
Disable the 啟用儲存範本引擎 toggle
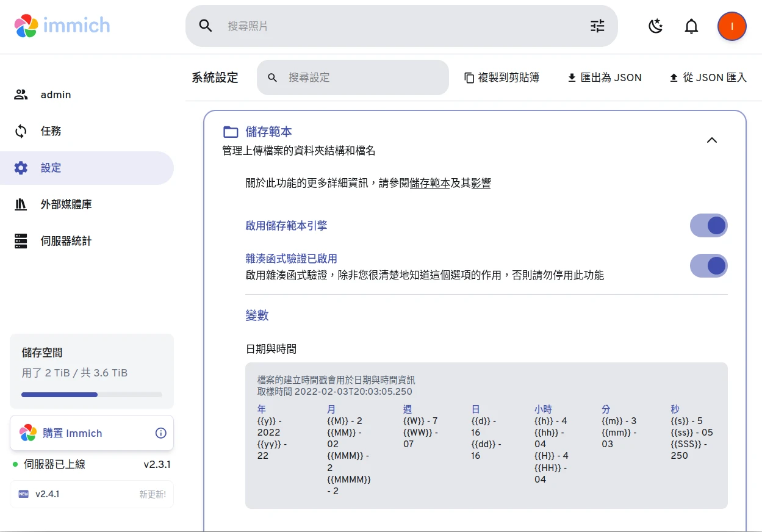pyautogui.click(x=708, y=226)
